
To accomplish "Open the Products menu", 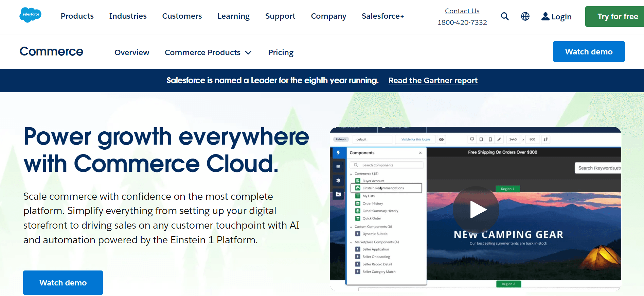I will coord(77,16).
